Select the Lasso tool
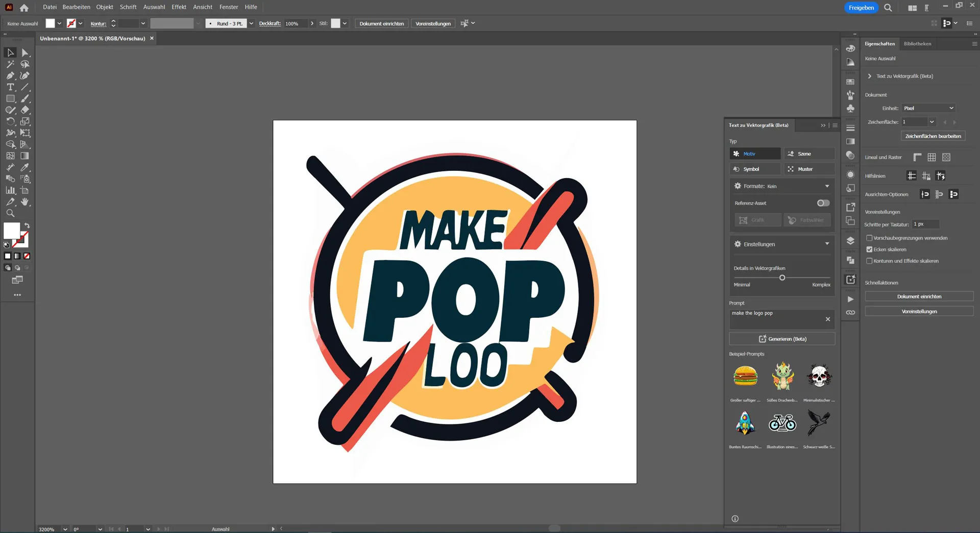Viewport: 980px width, 533px height. pyautogui.click(x=25, y=64)
